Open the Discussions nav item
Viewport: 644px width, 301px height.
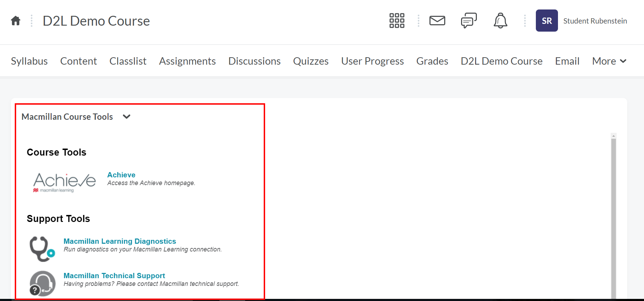click(255, 61)
